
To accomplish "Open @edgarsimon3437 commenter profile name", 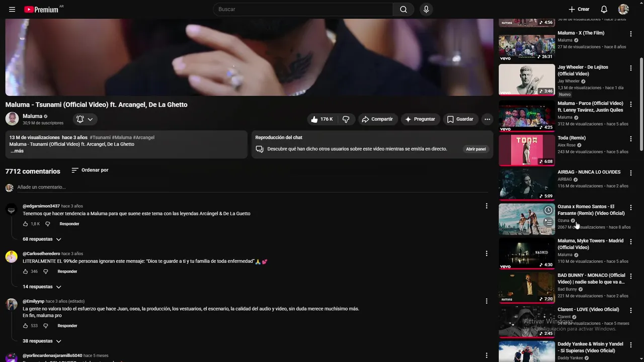I will (41, 206).
